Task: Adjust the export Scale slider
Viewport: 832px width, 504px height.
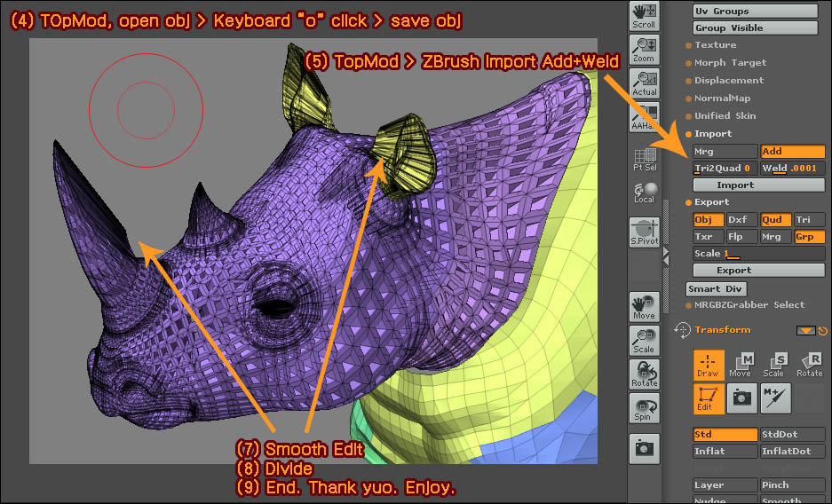Action: [759, 253]
